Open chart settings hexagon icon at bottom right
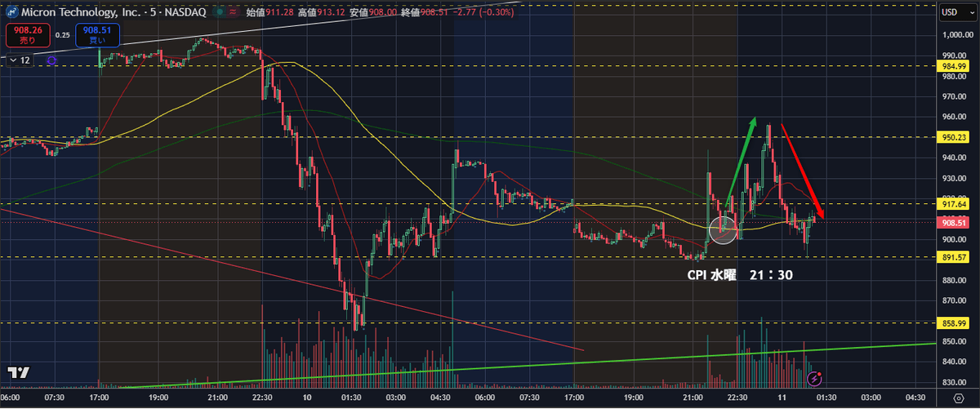Viewport: 980px width, 409px height. click(x=958, y=399)
